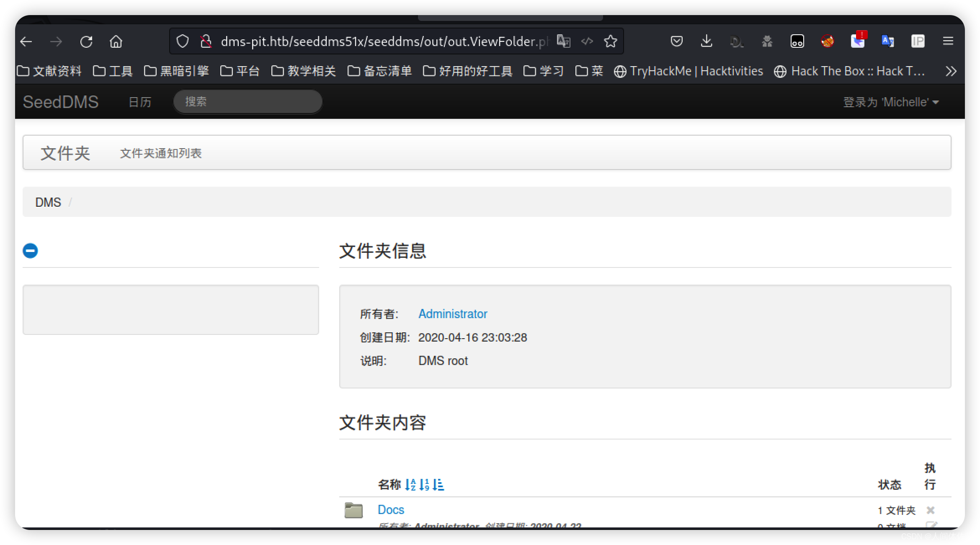Image resolution: width=980 pixels, height=545 pixels.
Task: Click the address bar URL
Action: pos(384,41)
